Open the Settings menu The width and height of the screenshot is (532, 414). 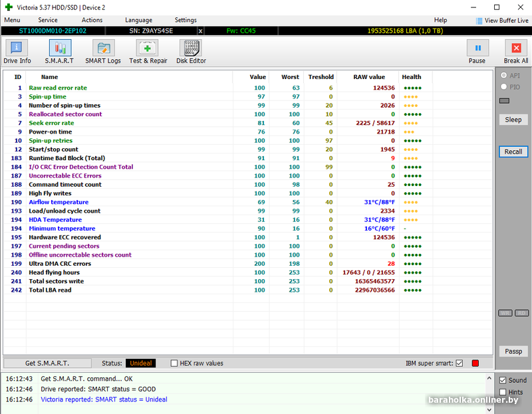[x=186, y=20]
